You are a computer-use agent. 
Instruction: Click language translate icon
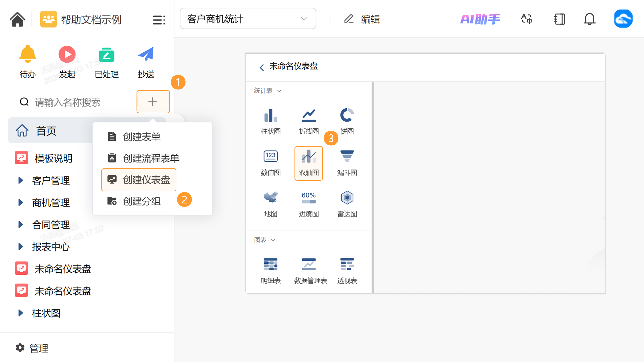(x=526, y=19)
